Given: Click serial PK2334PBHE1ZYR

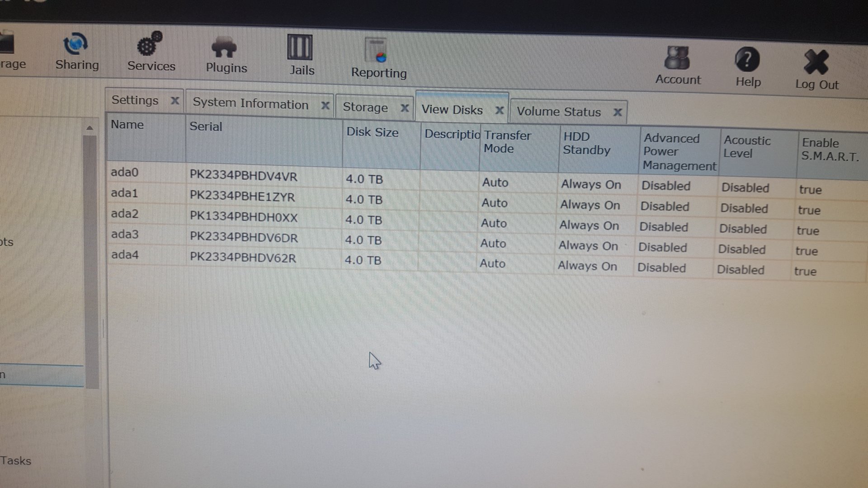Looking at the screenshot, I should pos(242,196).
